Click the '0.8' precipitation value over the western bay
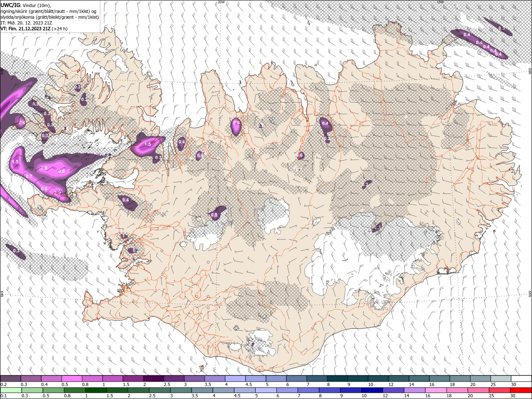This screenshot has height=399, width=532. point(62,171)
